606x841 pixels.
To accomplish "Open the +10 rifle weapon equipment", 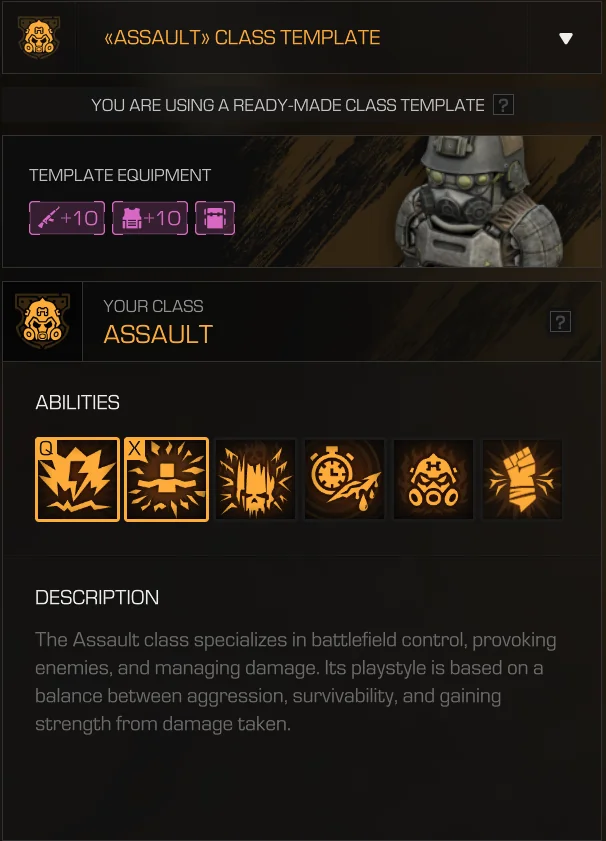I will (67, 218).
